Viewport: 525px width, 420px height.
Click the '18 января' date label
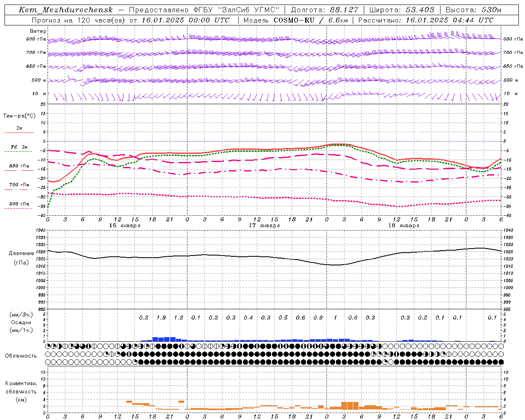coord(404,226)
